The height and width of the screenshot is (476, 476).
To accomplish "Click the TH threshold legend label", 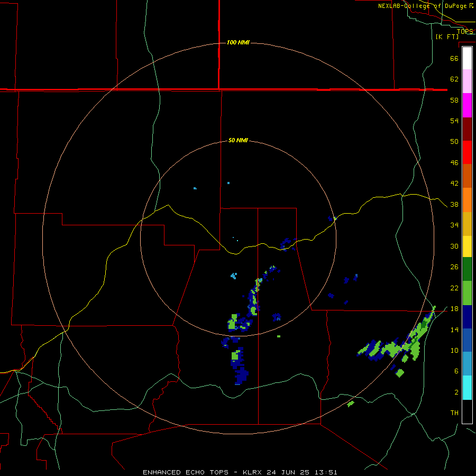I will pos(454,413).
